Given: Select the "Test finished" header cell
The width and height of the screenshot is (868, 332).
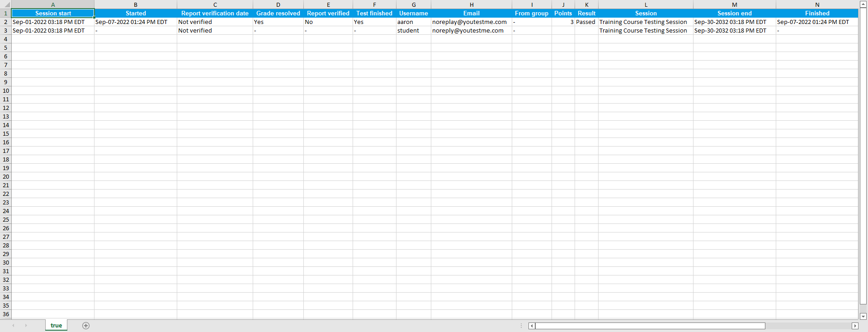Looking at the screenshot, I should click(x=374, y=13).
